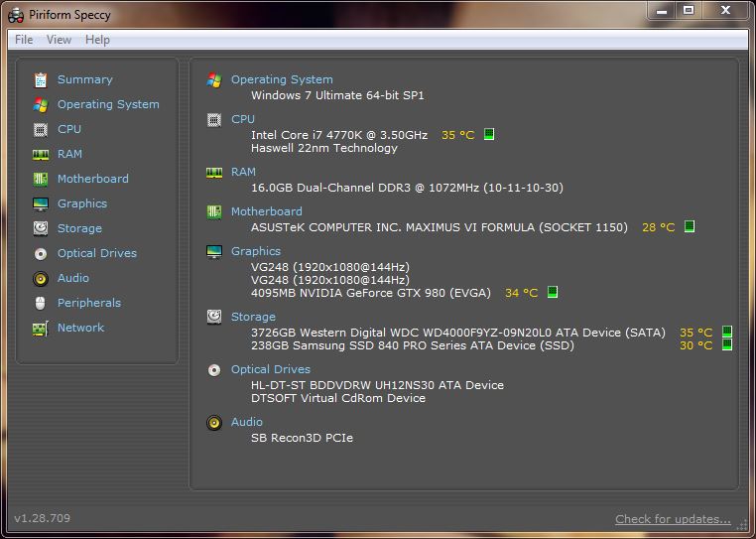This screenshot has height=539, width=756.
Task: Open the Help menu
Action: (97, 40)
